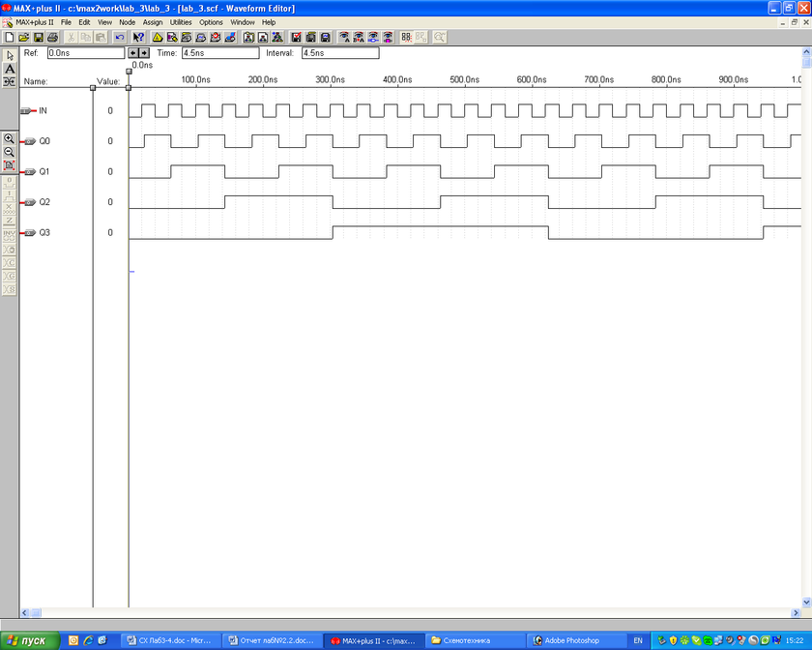
Task: Save the waveform file with floppy icon
Action: pos(38,38)
